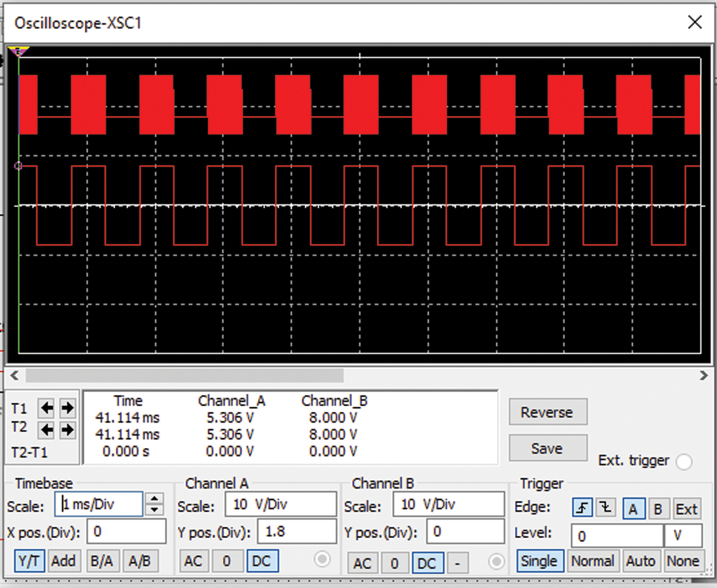Screen dimensions: 717x588
Task: Switch display mode to B/A
Action: 102,560
